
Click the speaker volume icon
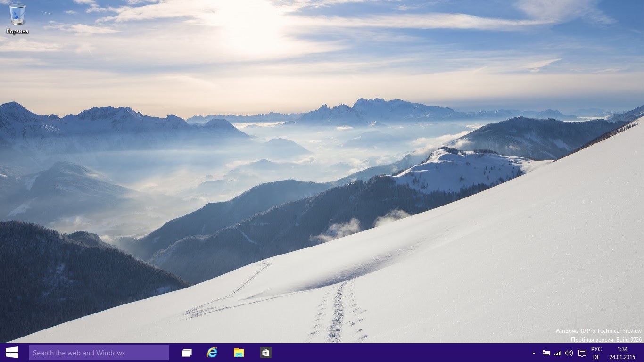click(x=569, y=353)
